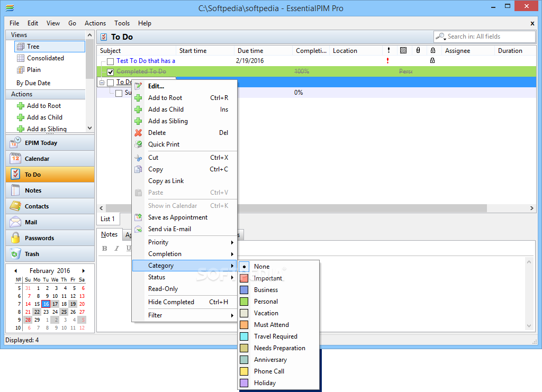Expand the Priority submenu
The height and width of the screenshot is (392, 542).
pyautogui.click(x=184, y=242)
